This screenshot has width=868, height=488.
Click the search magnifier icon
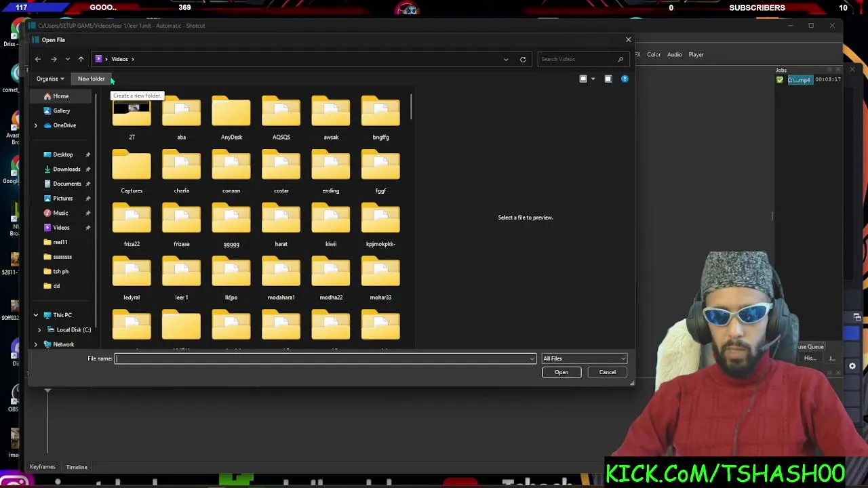[620, 59]
